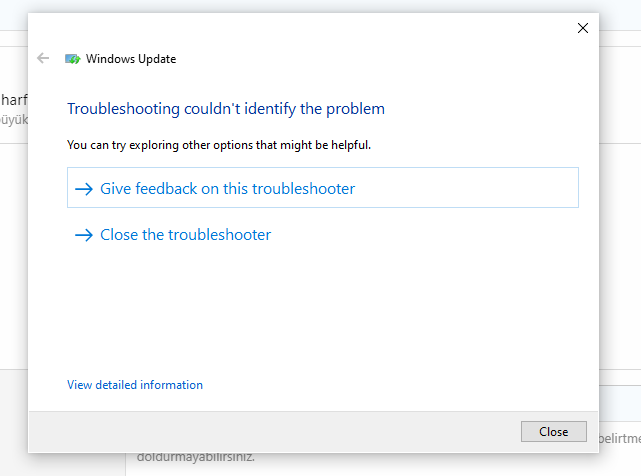Click the background window area right of dialog
The height and width of the screenshot is (476, 641).
pyautogui.click(x=620, y=250)
